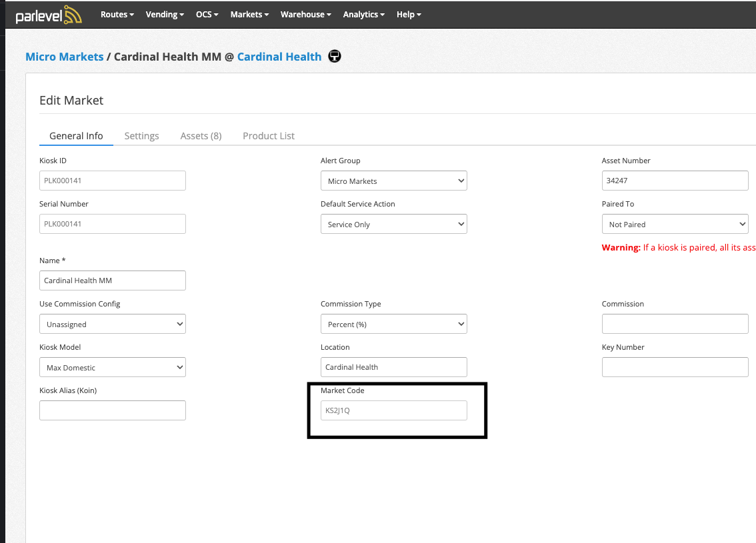This screenshot has width=756, height=543.
Task: Click the Commission input field
Action: click(675, 324)
